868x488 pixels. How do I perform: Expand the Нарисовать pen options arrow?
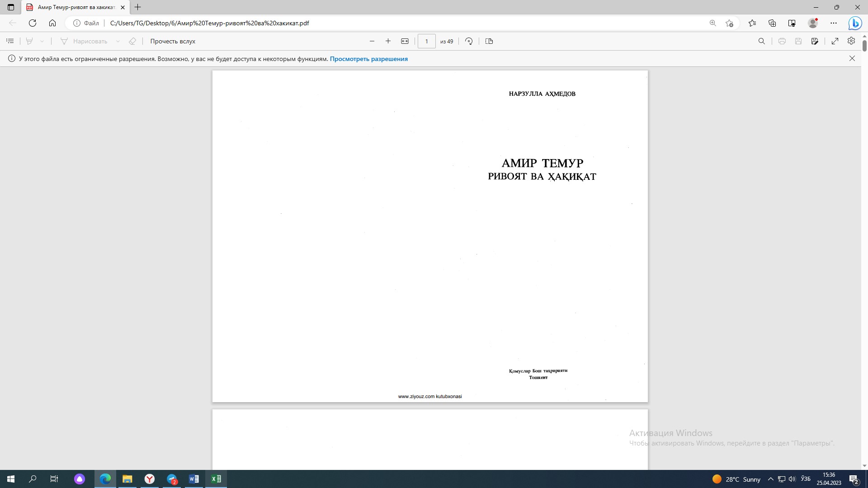coord(118,41)
